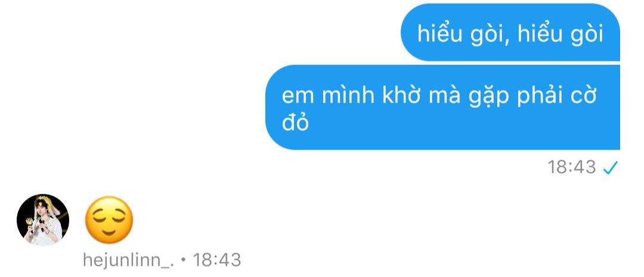644x277 pixels.
Task: Tap the relieved face emoji message
Action: tap(109, 220)
